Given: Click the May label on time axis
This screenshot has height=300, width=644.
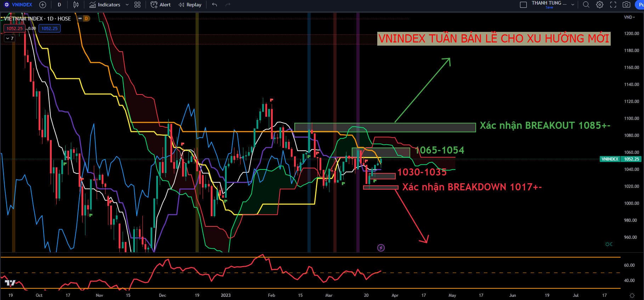Looking at the screenshot, I should click(452, 295).
